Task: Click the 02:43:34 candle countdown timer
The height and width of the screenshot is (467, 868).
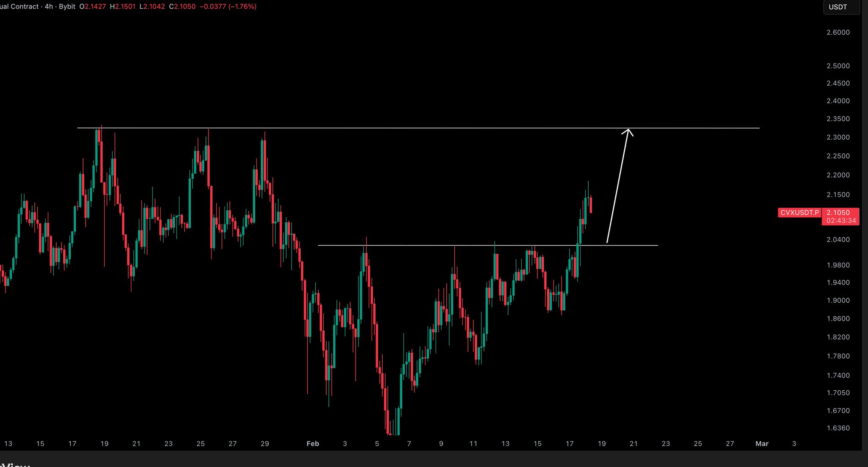Action: click(x=841, y=221)
